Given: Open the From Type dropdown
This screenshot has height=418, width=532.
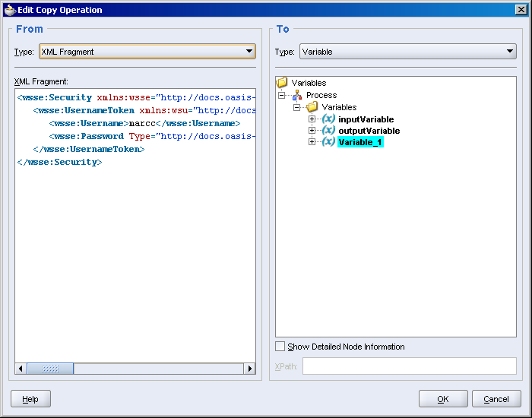Looking at the screenshot, I should [x=249, y=52].
